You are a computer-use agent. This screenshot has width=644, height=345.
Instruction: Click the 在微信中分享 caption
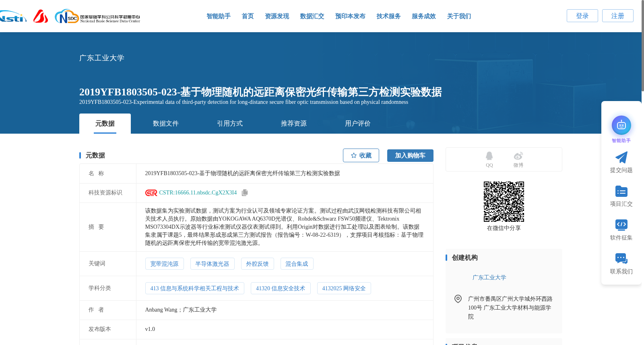pyautogui.click(x=504, y=228)
